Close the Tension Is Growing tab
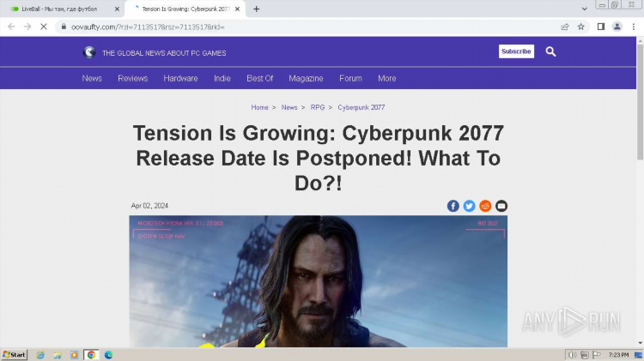 tap(237, 9)
